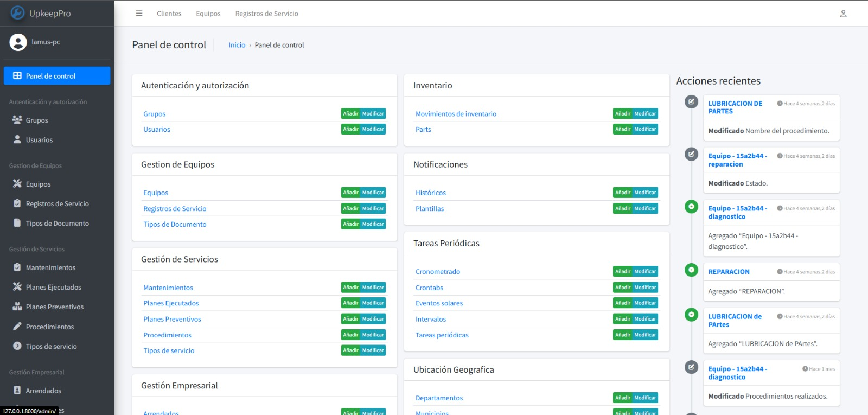
Task: Open Planes Preventivos link in Gestión de Servicios
Action: [172, 320]
